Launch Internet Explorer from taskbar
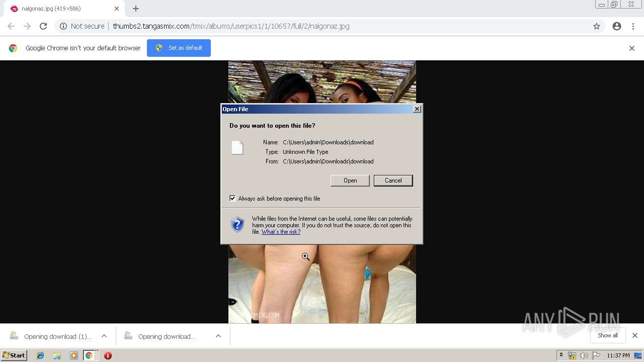The width and height of the screenshot is (644, 362). tap(40, 355)
